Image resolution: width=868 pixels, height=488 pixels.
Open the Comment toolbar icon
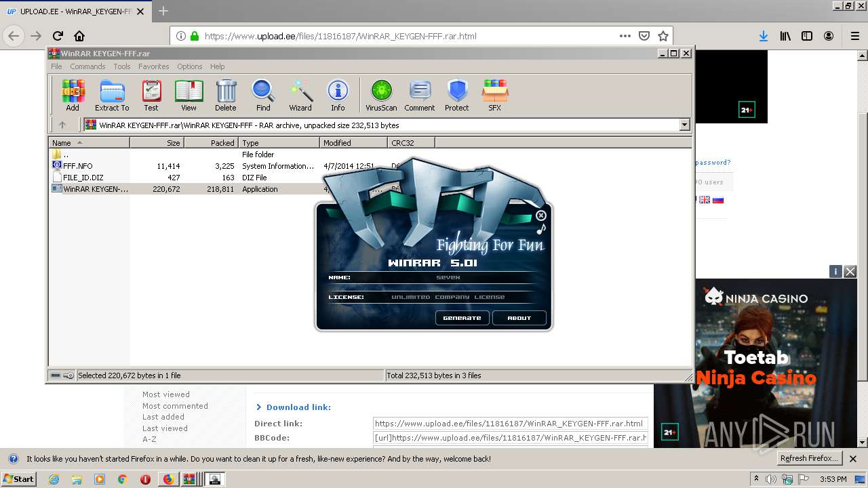[x=420, y=95]
